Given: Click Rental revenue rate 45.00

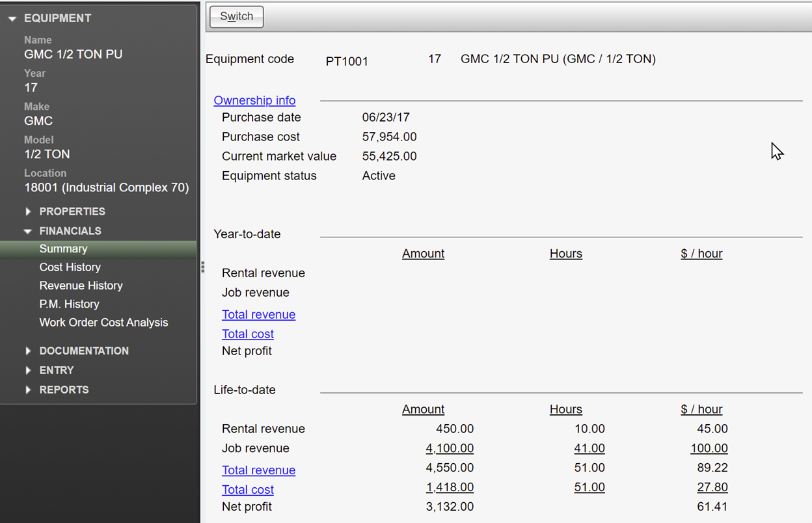Looking at the screenshot, I should coord(712,429).
